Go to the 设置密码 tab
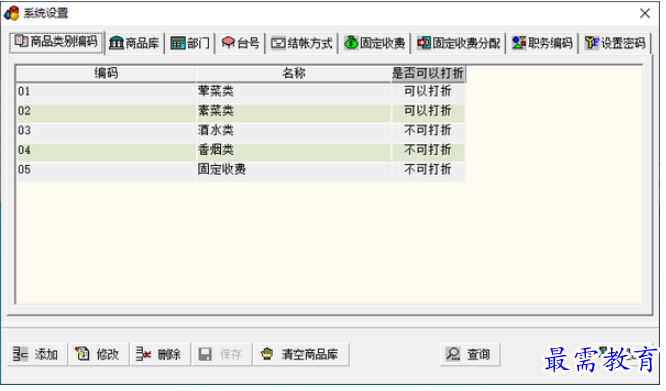The width and height of the screenshot is (666, 391). tap(615, 43)
